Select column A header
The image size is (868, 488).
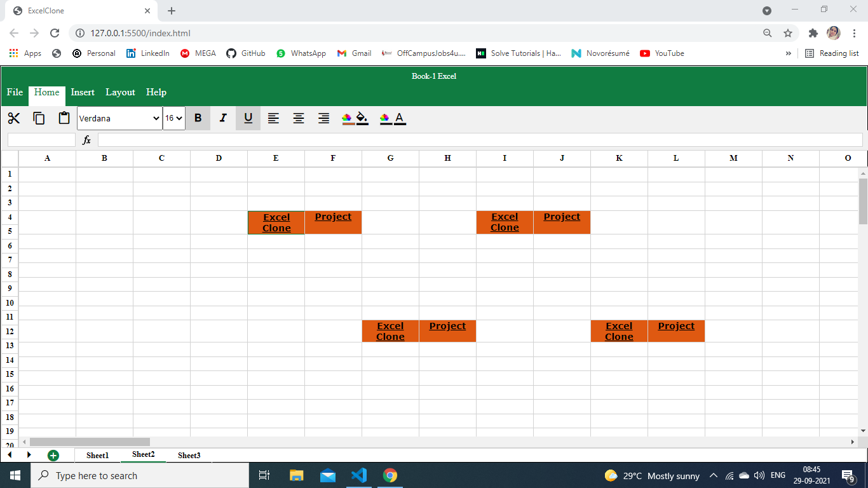tap(47, 158)
